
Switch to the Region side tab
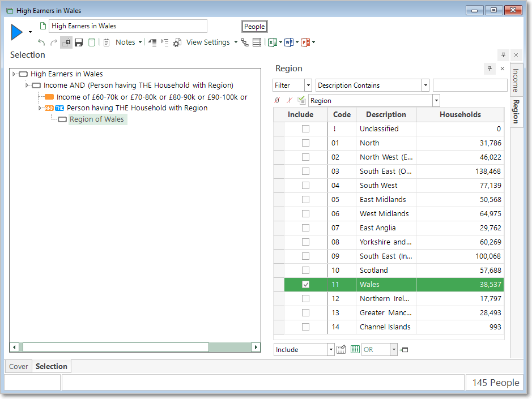tap(516, 111)
